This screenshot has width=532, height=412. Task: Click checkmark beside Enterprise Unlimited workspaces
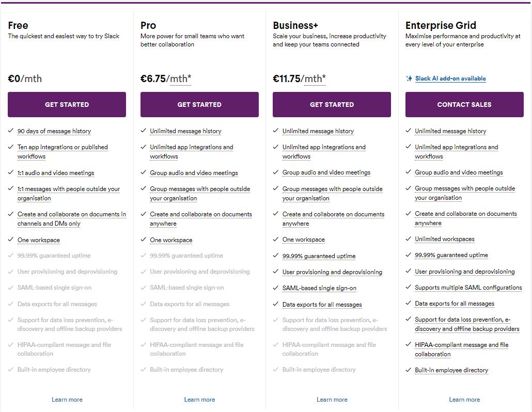coord(409,239)
